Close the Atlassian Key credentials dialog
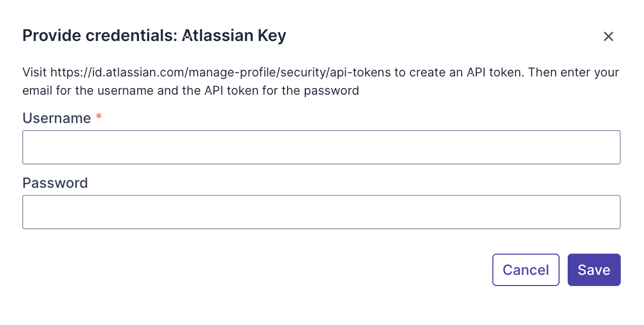Viewport: 644px width, 325px height. pos(608,36)
